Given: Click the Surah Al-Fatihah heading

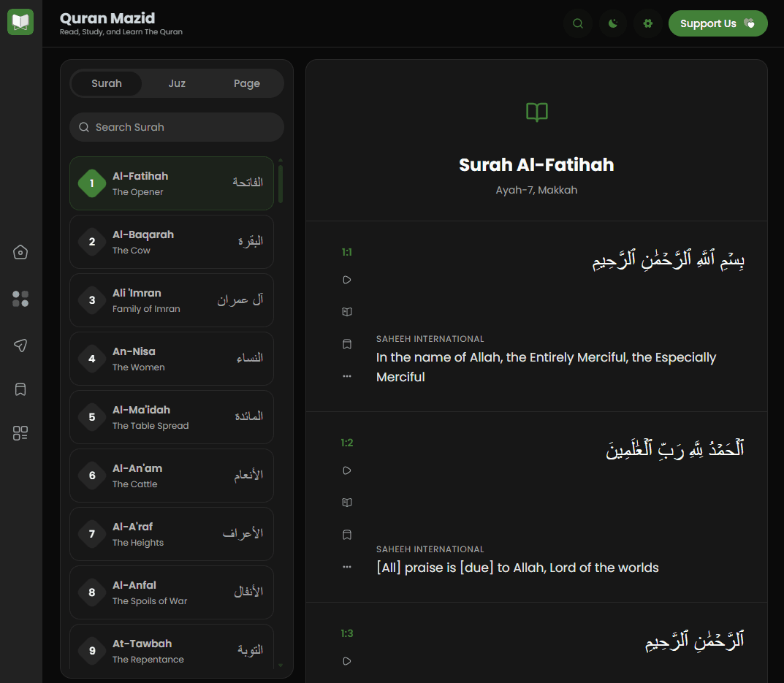Looking at the screenshot, I should click(536, 165).
